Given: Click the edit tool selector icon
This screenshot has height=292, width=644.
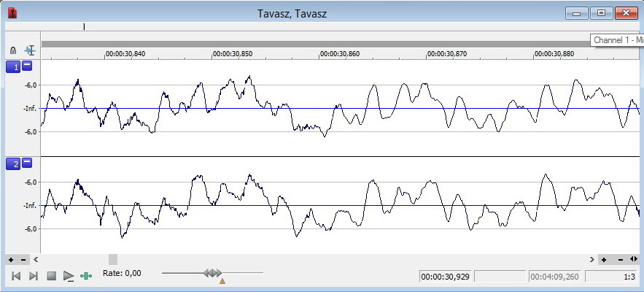Looking at the screenshot, I should 30,50.
